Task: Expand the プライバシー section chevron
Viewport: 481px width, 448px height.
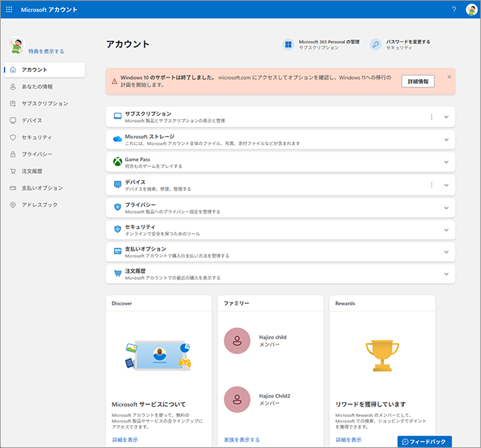Action: click(446, 208)
